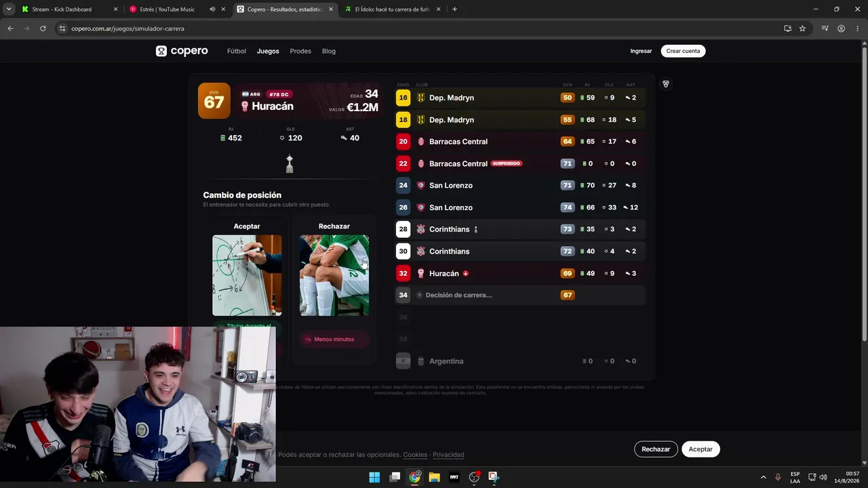
Task: Open the tab search dropdown in Chrome
Action: click(x=9, y=9)
